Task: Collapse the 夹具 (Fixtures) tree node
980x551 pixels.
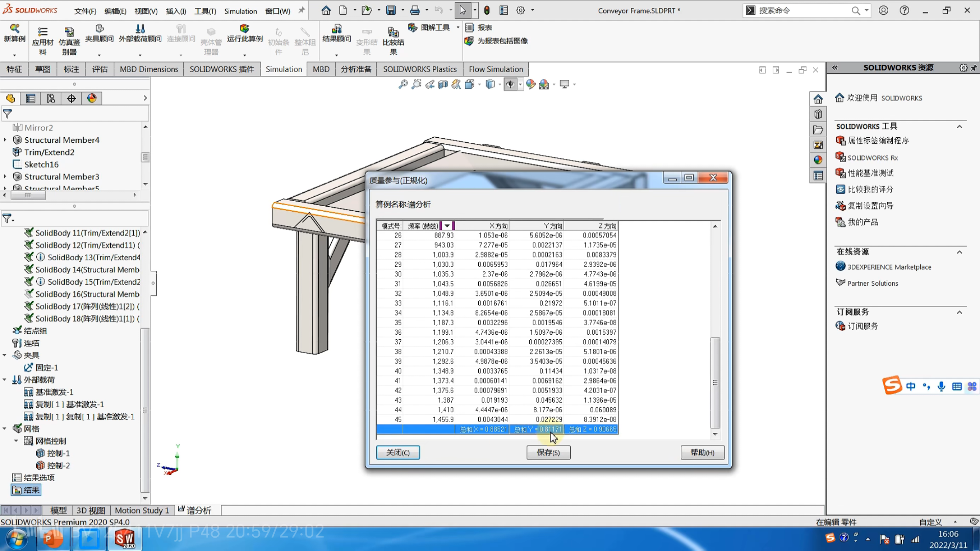Action: point(5,355)
